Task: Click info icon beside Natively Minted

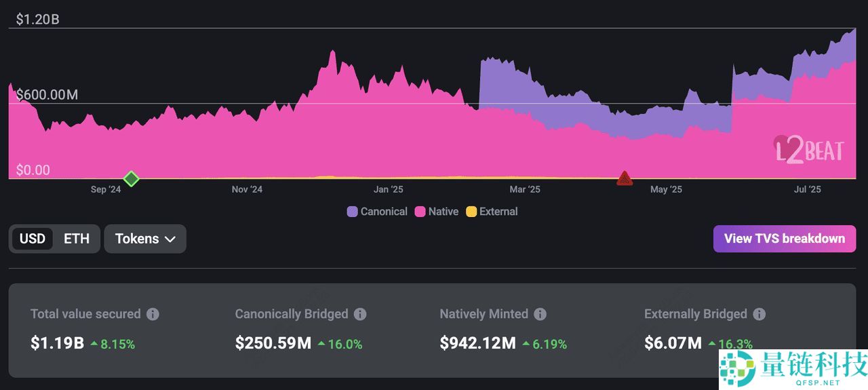Action: [x=540, y=314]
